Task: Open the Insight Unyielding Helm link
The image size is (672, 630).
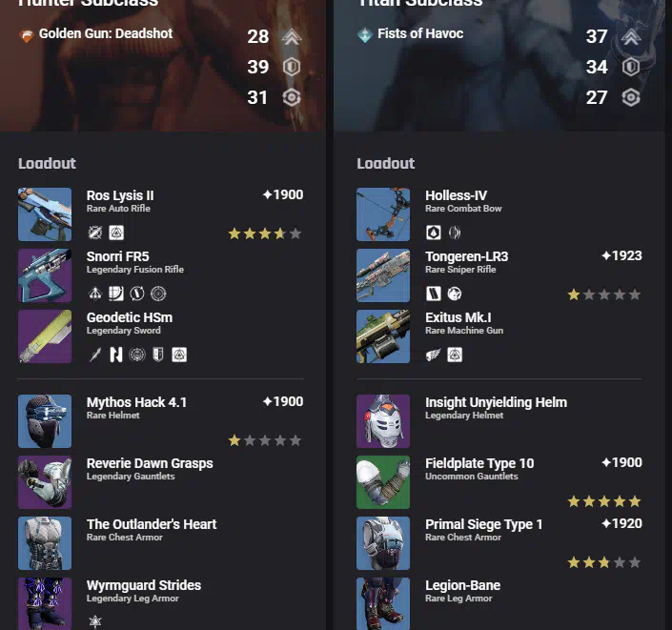Action: tap(496, 402)
